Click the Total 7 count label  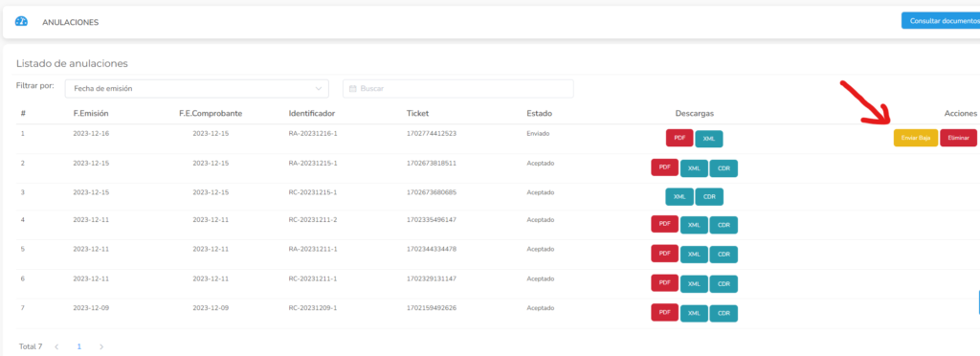pyautogui.click(x=31, y=346)
